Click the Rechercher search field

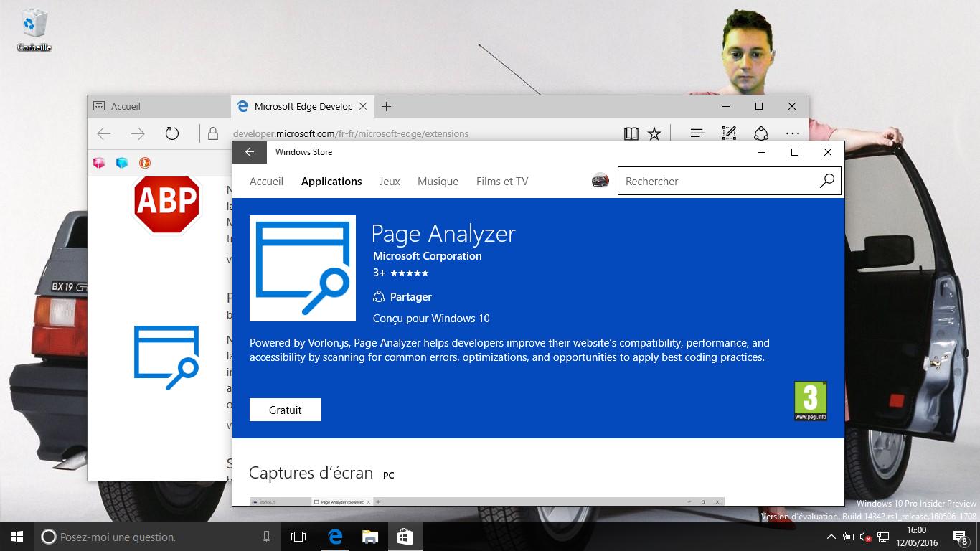point(717,182)
